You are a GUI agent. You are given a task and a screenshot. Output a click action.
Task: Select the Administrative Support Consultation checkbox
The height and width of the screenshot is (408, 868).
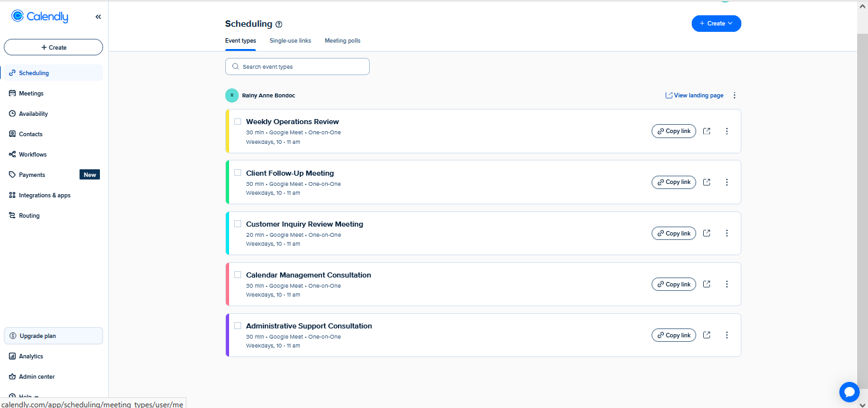(237, 325)
